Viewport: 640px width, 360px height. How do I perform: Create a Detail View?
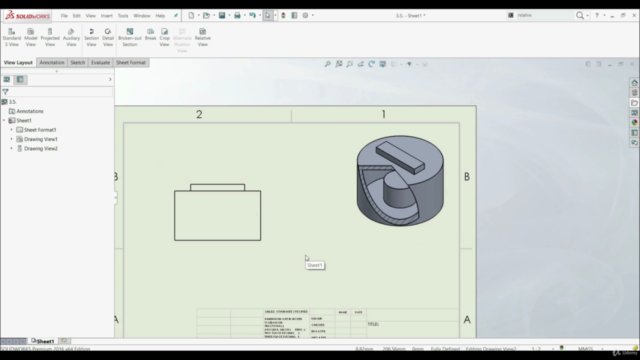coord(108,37)
